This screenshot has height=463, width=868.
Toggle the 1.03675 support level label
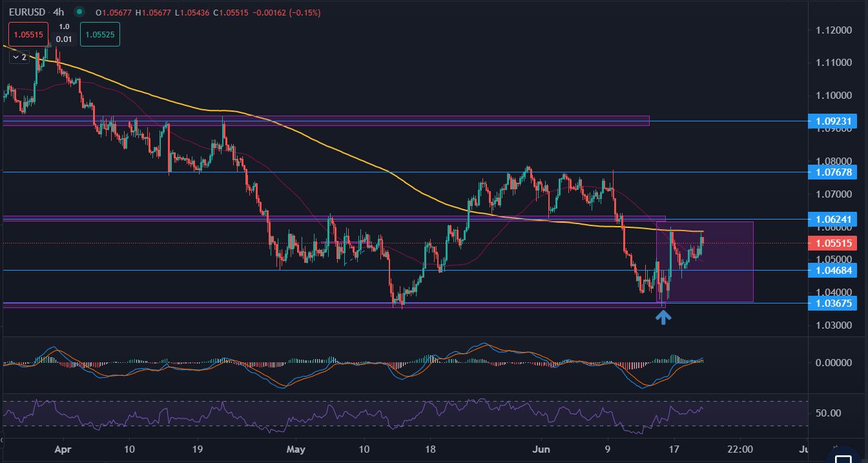(833, 303)
